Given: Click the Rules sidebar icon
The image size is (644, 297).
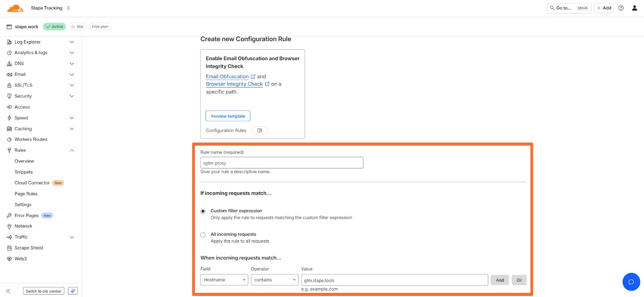Looking at the screenshot, I should pyautogui.click(x=9, y=150).
